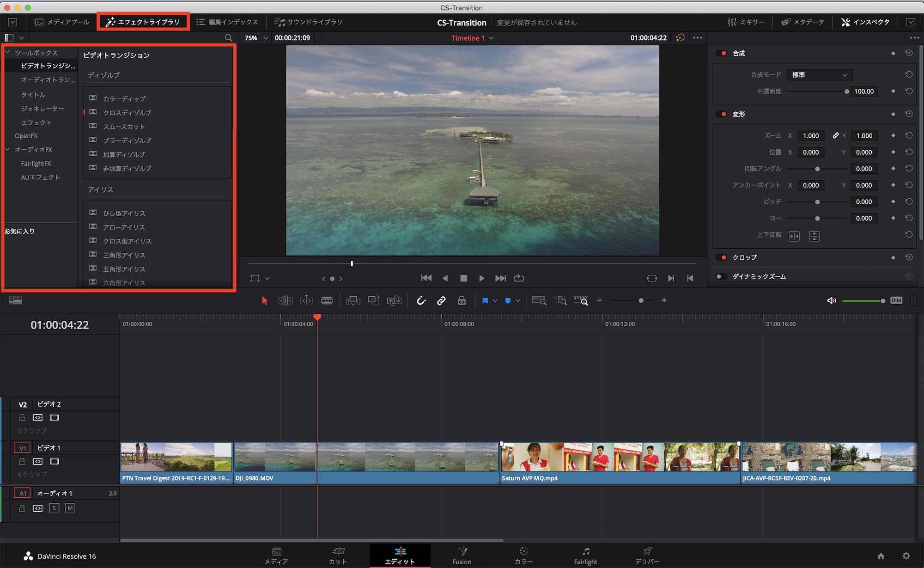Select the blade edit mode tool
Screen dimensions: 924x568
click(x=327, y=301)
